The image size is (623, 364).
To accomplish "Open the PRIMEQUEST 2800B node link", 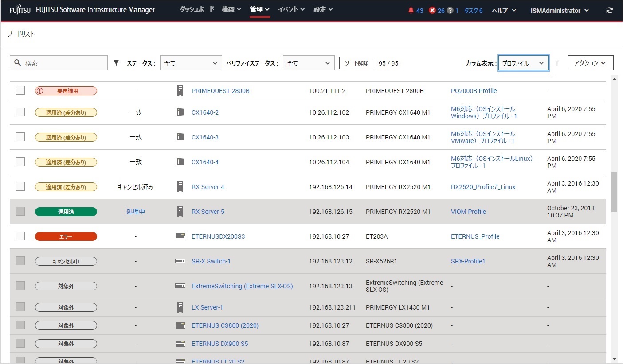I will (220, 91).
